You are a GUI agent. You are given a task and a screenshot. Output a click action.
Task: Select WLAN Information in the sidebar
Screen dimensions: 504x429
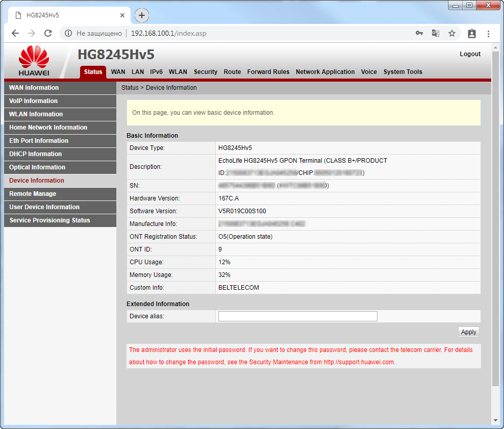pos(36,114)
